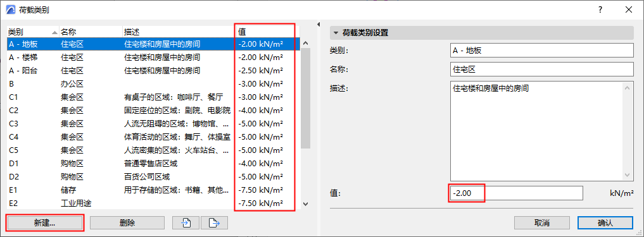Click the export load categories icon
The width and height of the screenshot is (644, 237).
pos(214,222)
